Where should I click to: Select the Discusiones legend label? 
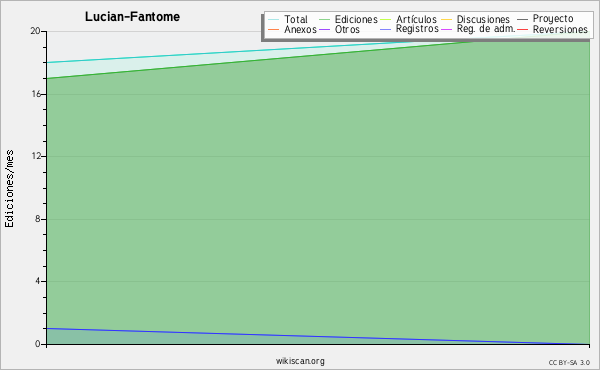click(x=483, y=19)
